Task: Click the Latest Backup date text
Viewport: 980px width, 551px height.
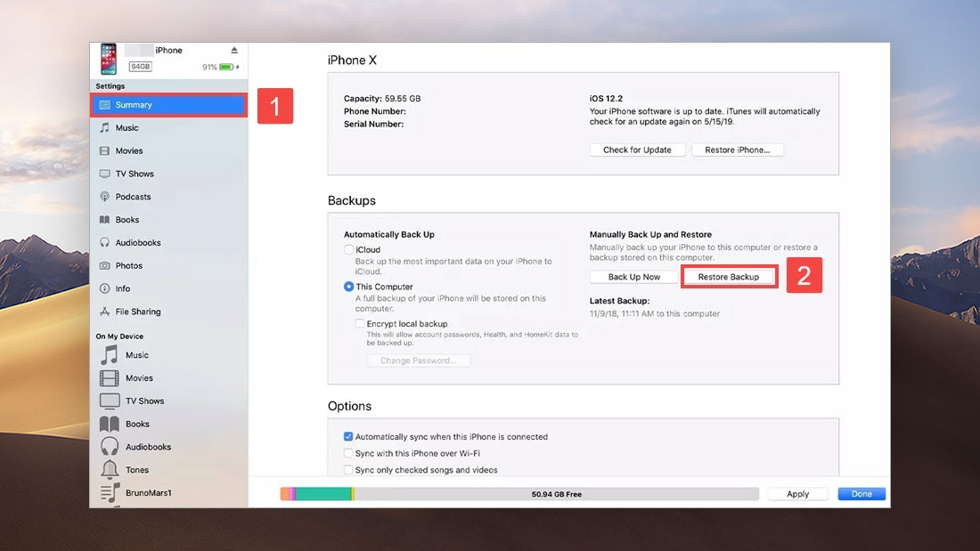Action: (655, 313)
